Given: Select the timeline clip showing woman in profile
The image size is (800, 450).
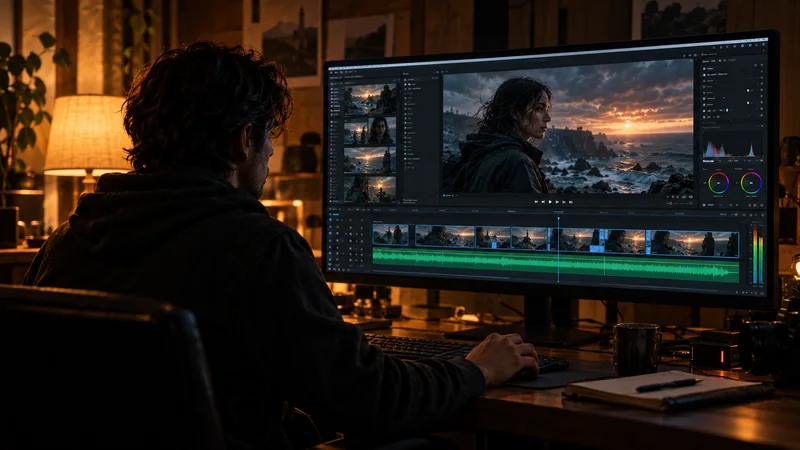Looking at the screenshot, I should (x=625, y=241).
